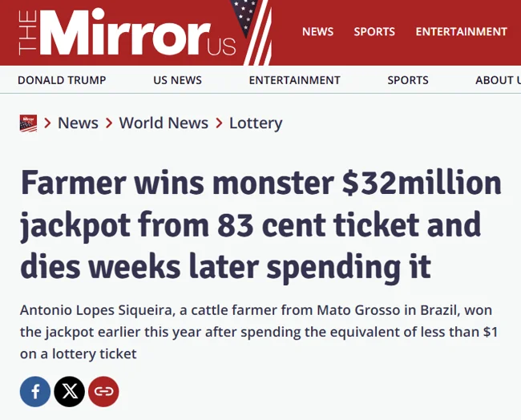Navigate to World News breadcrumb
The image size is (521, 420).
[164, 123]
